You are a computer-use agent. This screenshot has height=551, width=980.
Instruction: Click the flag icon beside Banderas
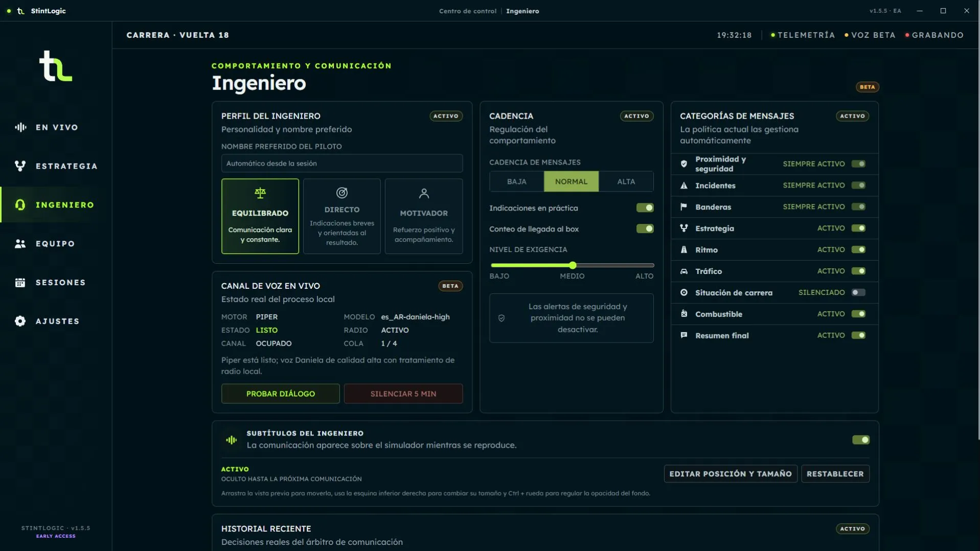[x=684, y=207]
